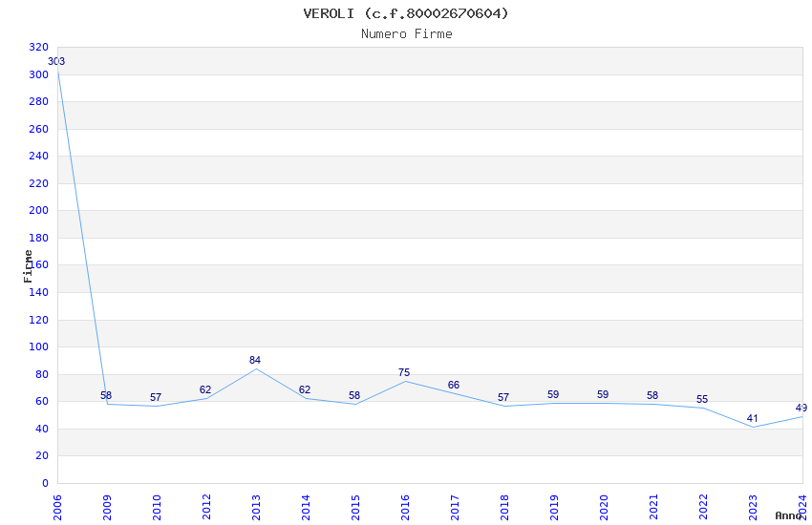Select the 59 data label above 2020
Screen dimensions: 812x525
pyautogui.click(x=603, y=394)
